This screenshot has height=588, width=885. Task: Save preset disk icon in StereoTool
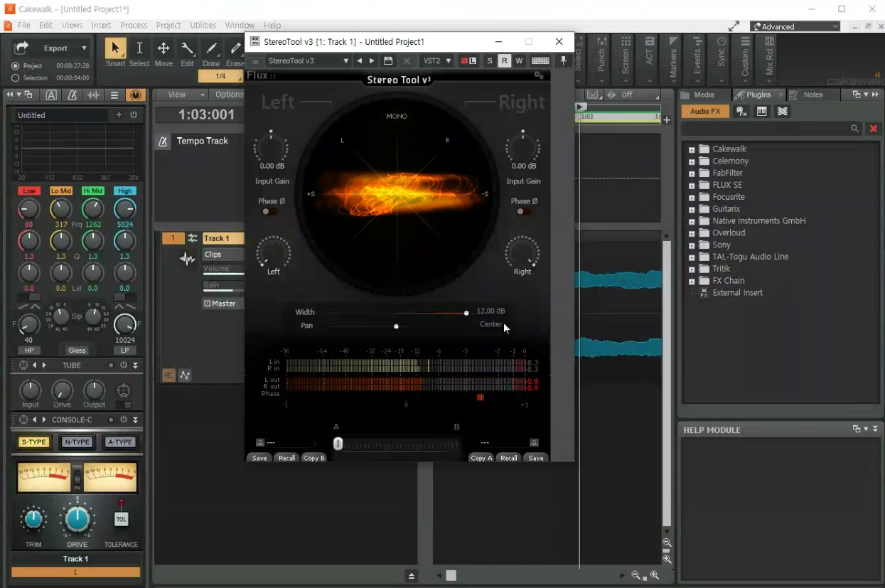388,61
